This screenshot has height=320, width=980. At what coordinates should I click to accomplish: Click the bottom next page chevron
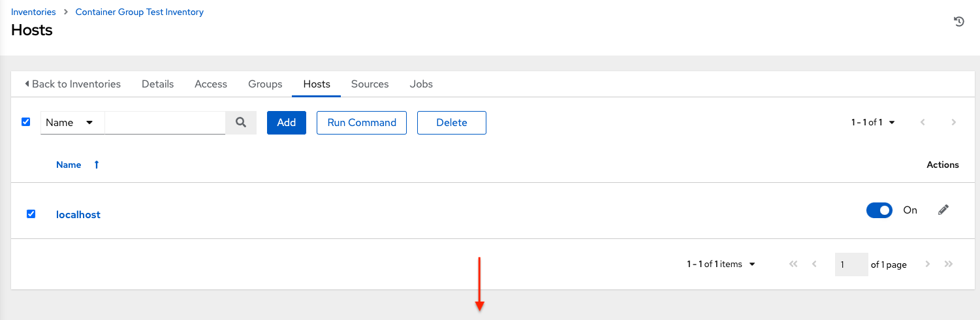(927, 264)
